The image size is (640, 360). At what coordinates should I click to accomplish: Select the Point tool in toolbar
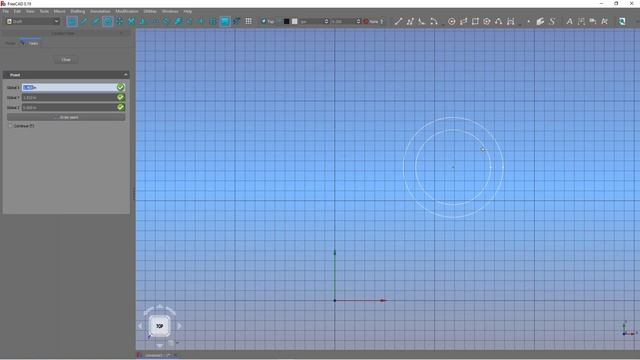pos(529,21)
